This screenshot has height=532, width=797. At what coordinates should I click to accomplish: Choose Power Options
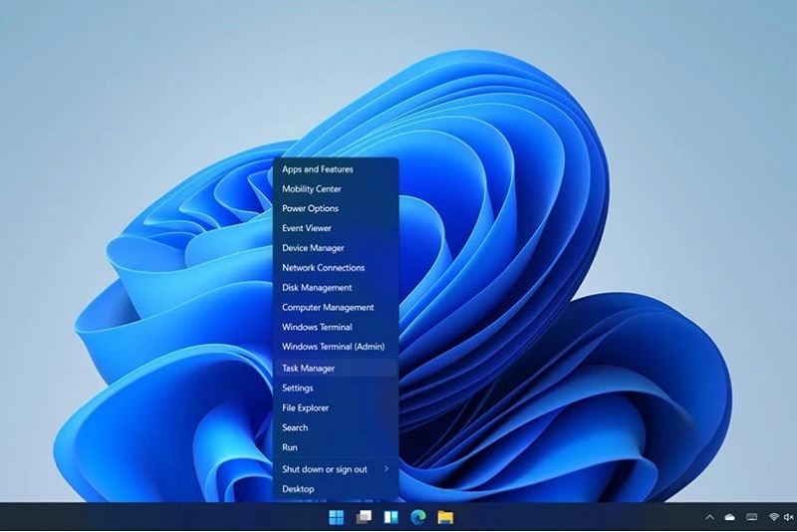click(x=336, y=209)
